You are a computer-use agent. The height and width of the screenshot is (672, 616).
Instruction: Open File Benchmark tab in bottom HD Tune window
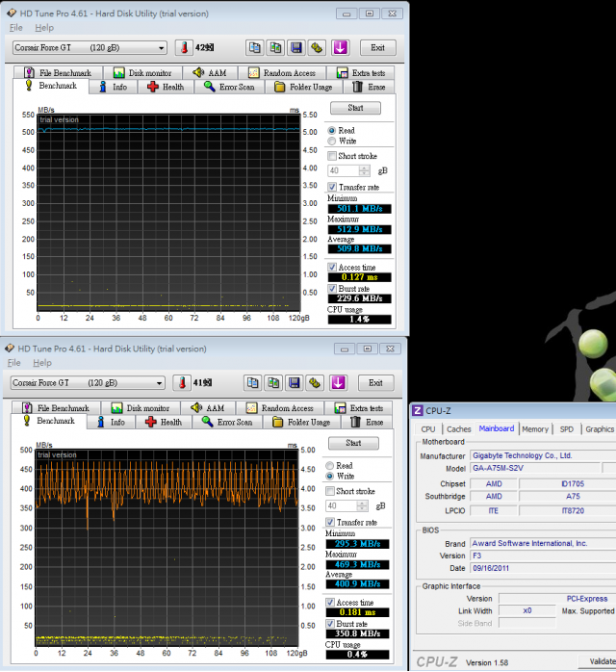(x=56, y=408)
